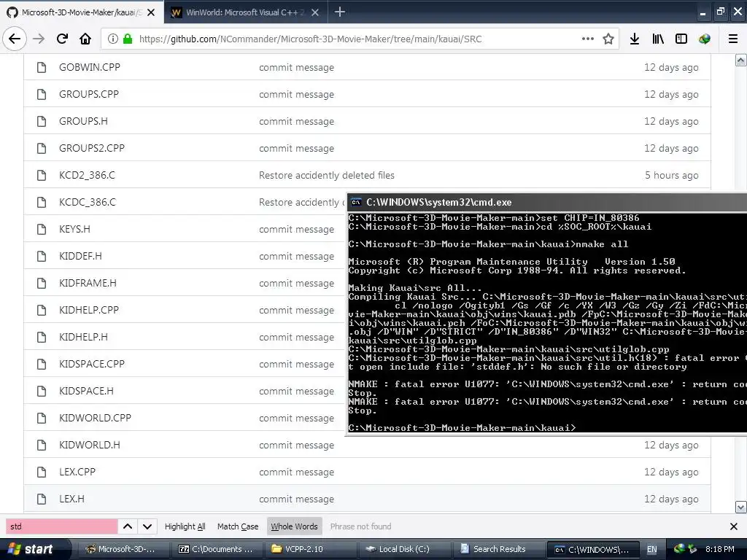747x560 pixels.
Task: Open GROUPS2.CPP file
Action: [91, 148]
